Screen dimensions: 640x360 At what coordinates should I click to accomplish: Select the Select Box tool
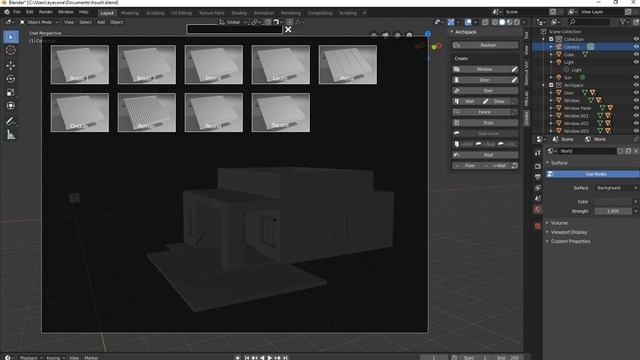[11, 37]
